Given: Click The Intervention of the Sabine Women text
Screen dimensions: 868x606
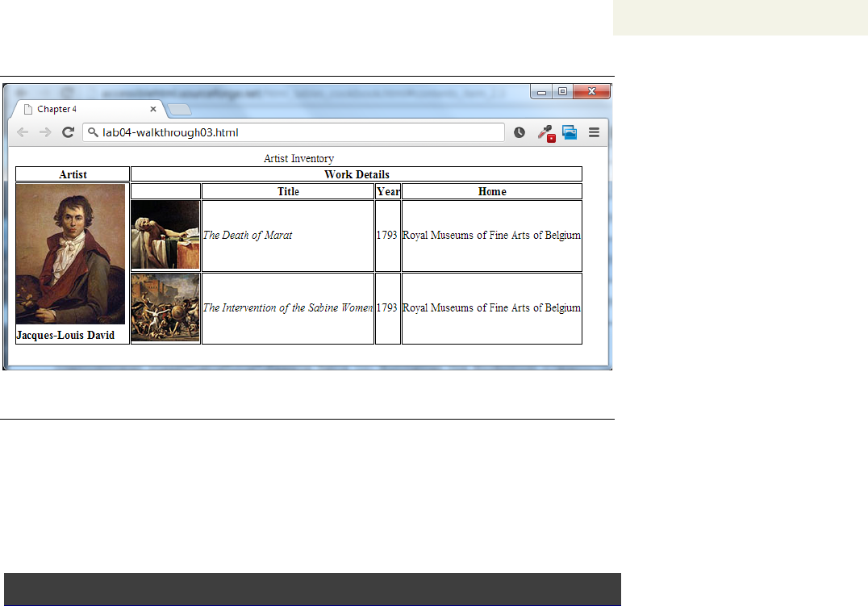Looking at the screenshot, I should click(x=288, y=308).
